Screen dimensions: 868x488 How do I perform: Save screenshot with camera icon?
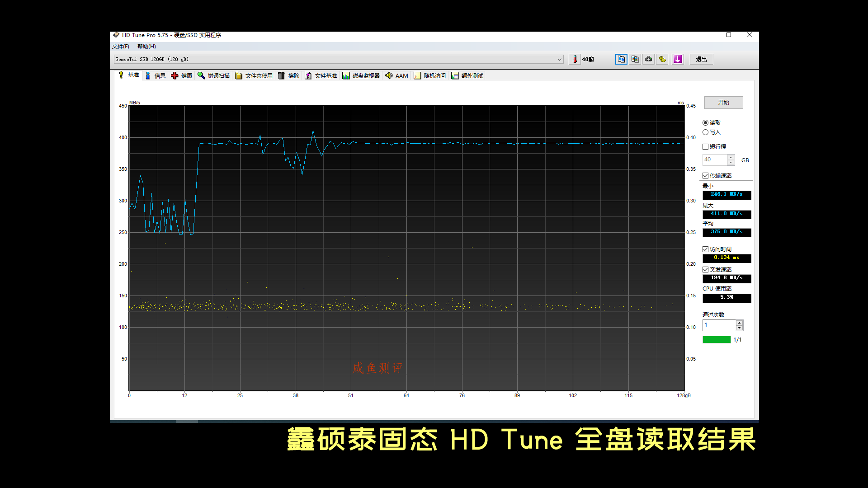(x=648, y=59)
